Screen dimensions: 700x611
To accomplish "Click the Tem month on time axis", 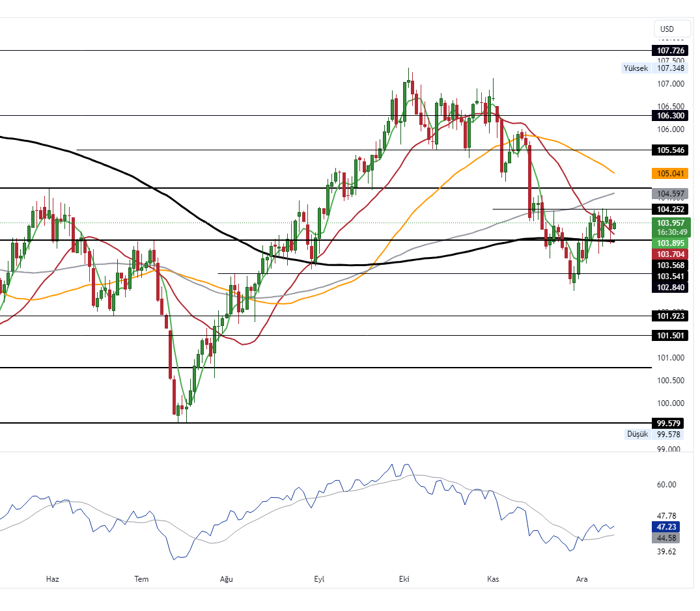I will 141,579.
